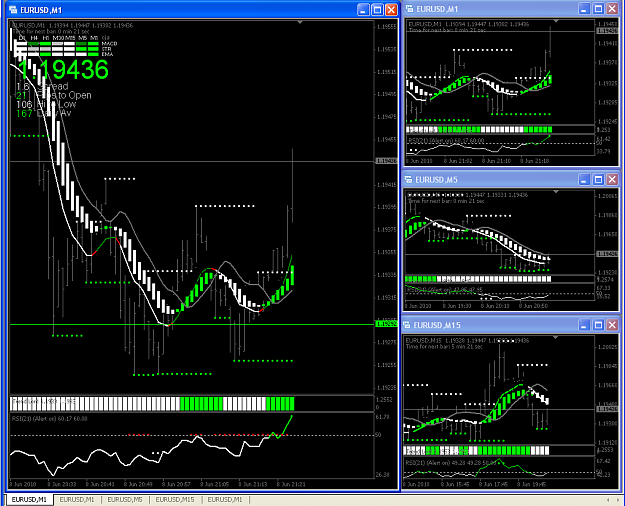Click the title bar icon of the EURUSD,M15 window
The height and width of the screenshot is (506, 625).
407,325
